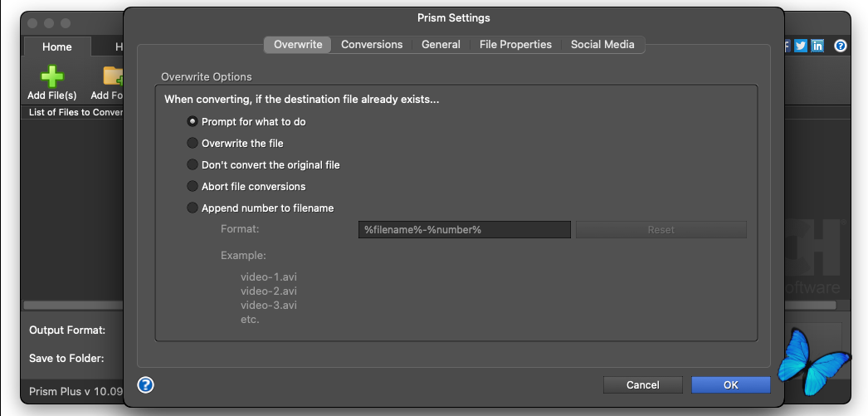Open the LinkedIn share icon
The height and width of the screenshot is (416, 868).
(818, 46)
